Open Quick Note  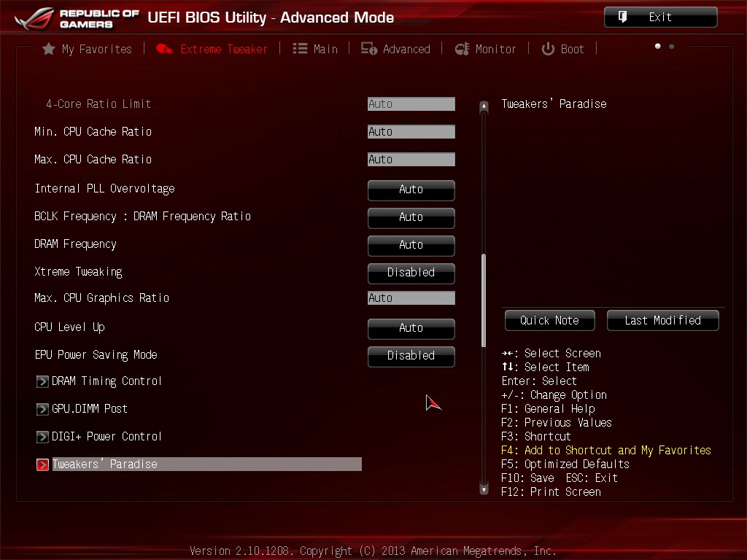[x=549, y=321]
